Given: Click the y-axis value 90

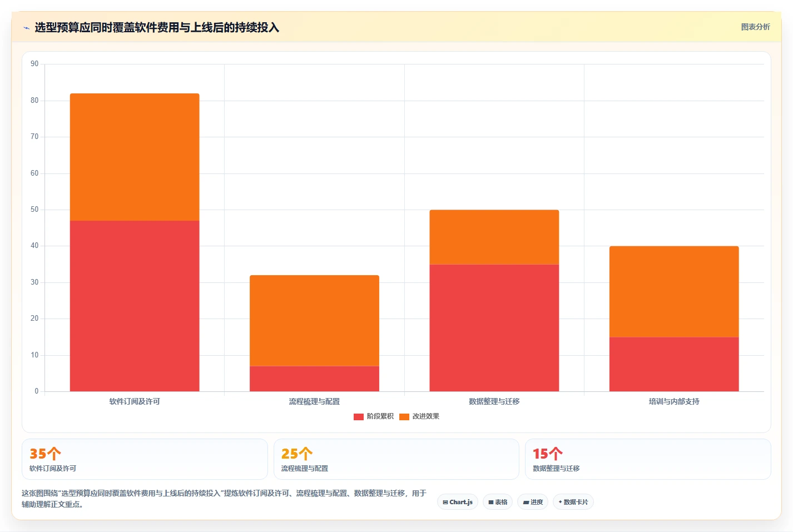Looking at the screenshot, I should pos(34,64).
